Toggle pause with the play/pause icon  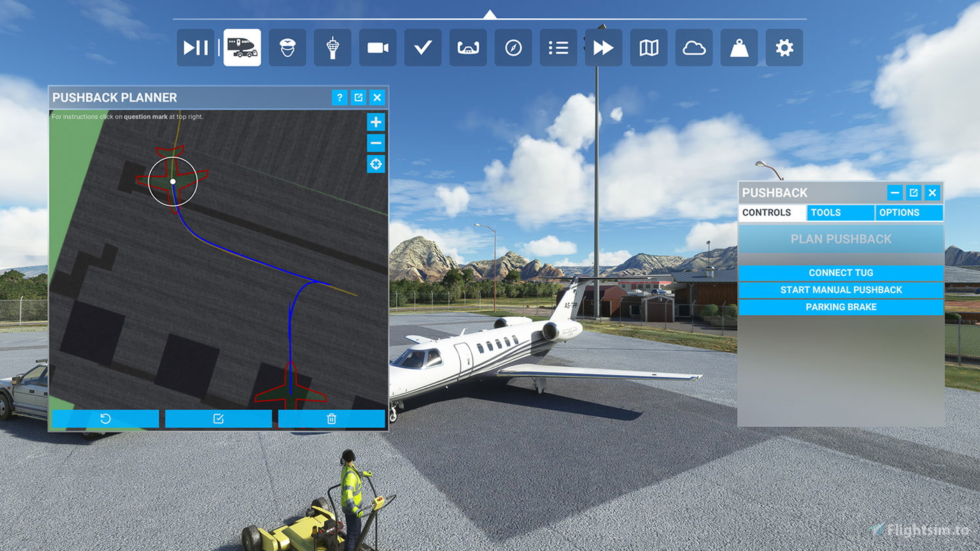tap(195, 47)
